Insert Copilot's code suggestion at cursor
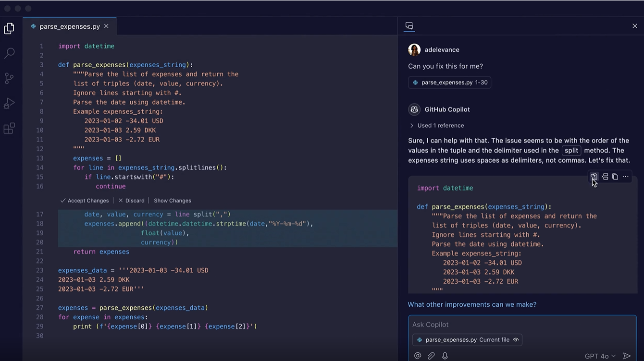The width and height of the screenshot is (644, 361). [594, 176]
